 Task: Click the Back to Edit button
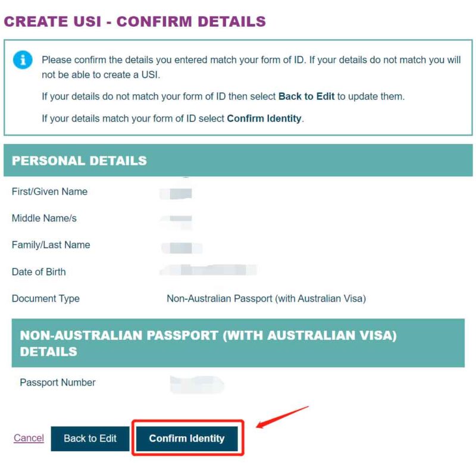[x=90, y=438]
